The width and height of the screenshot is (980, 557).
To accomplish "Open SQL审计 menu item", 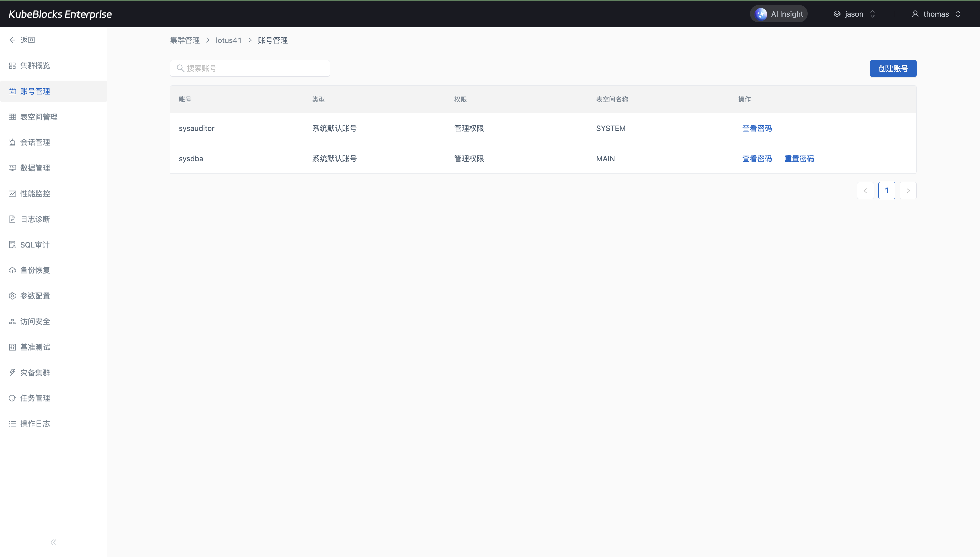I will (x=34, y=245).
